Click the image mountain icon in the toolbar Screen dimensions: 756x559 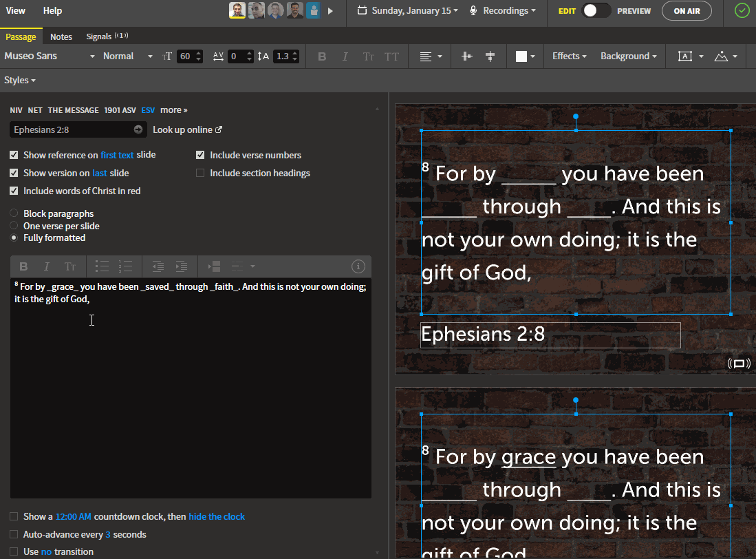[x=721, y=56]
